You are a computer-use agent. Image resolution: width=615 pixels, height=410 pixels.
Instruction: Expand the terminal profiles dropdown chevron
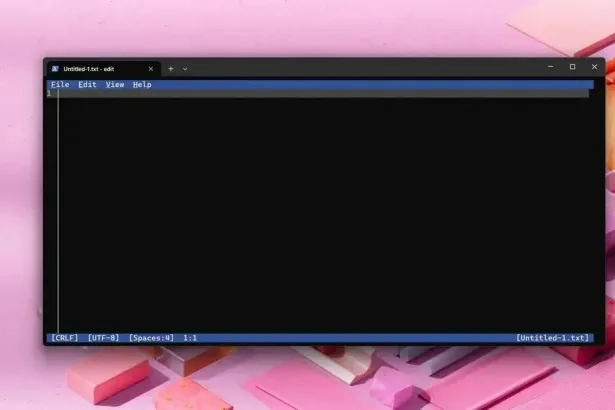[185, 69]
